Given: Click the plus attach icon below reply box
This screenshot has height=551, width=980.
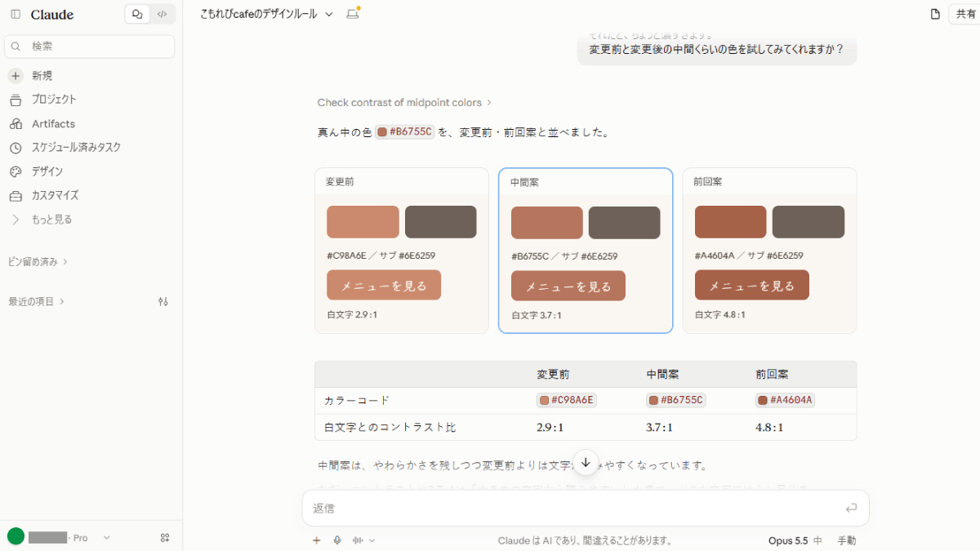Looking at the screenshot, I should click(317, 540).
